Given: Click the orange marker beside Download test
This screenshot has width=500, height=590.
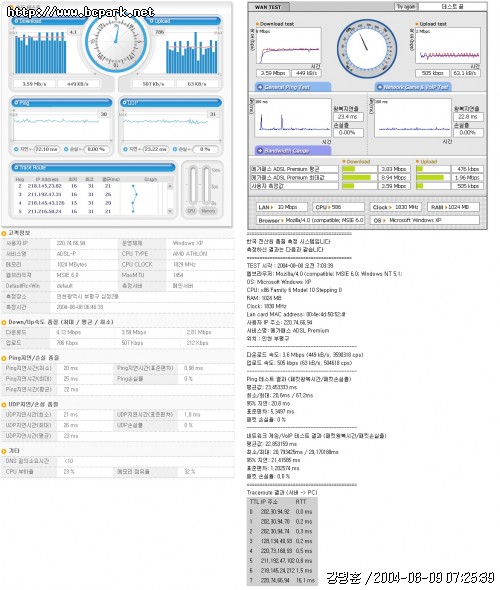Looking at the screenshot, I should point(257,24).
